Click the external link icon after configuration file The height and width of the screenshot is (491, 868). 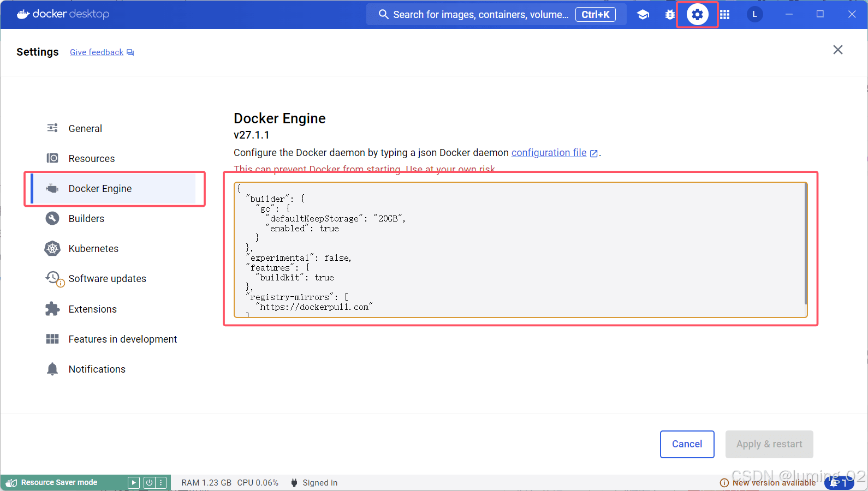594,154
